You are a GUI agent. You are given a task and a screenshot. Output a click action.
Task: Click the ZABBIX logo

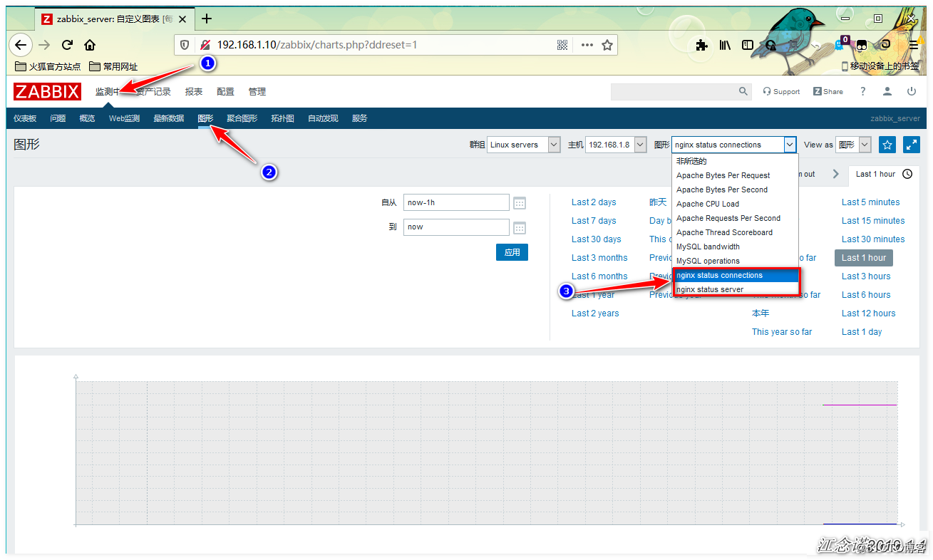(x=47, y=91)
